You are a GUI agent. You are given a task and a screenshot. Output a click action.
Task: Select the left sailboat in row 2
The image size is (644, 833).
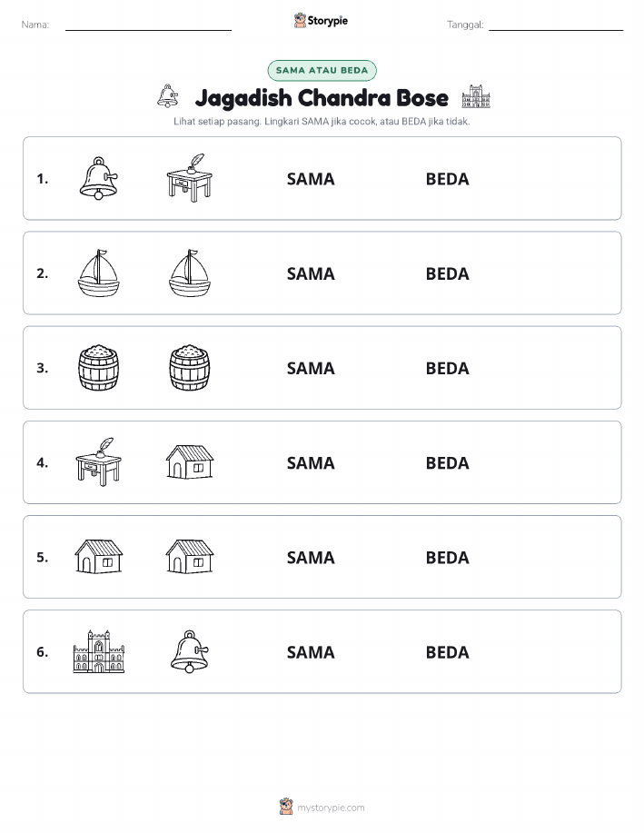click(x=99, y=273)
